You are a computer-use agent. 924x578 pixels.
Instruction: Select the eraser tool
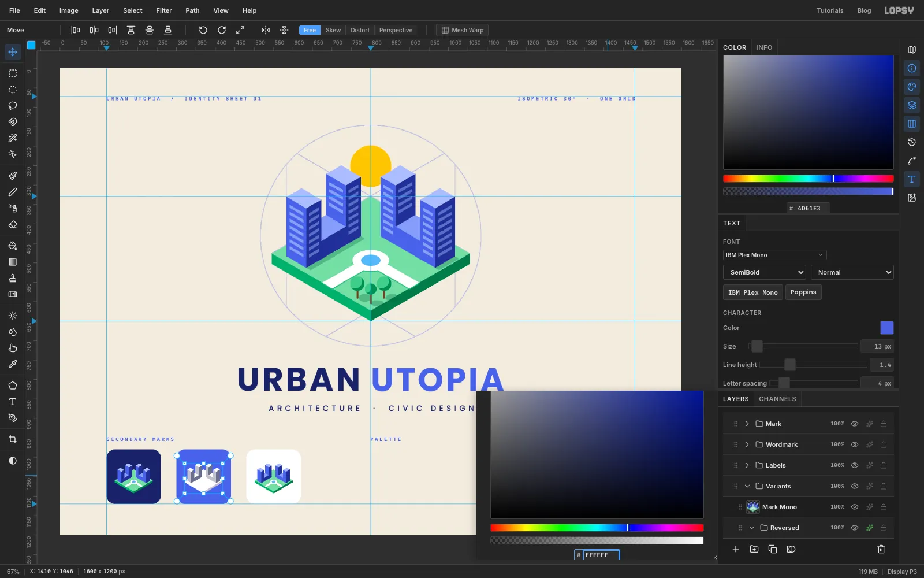[x=13, y=225]
